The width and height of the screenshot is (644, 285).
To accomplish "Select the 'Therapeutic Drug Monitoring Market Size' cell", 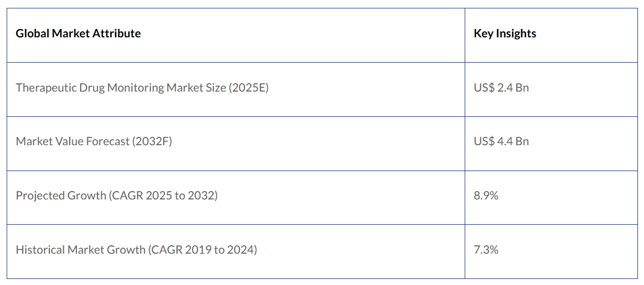I will pyautogui.click(x=142, y=88).
